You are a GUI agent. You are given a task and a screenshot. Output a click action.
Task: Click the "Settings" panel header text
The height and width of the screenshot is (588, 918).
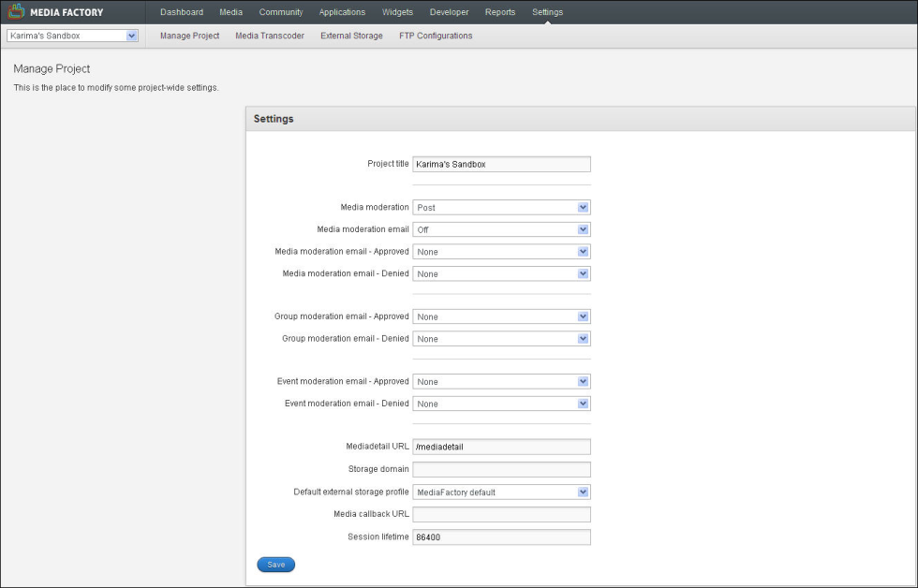click(x=274, y=119)
